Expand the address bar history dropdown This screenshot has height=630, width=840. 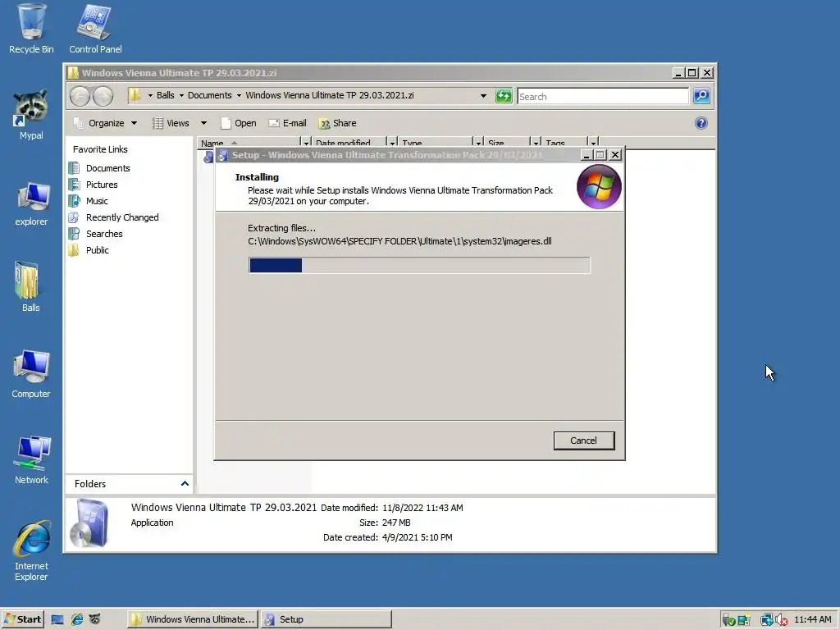coord(483,96)
